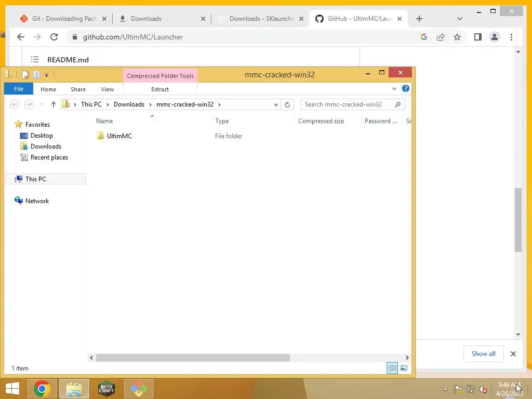Open the View ribbon tab
This screenshot has height=399, width=532.
(x=107, y=89)
